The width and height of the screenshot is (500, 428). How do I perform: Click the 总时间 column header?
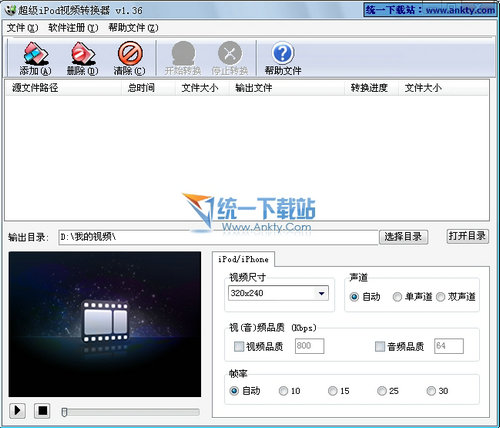point(148,88)
